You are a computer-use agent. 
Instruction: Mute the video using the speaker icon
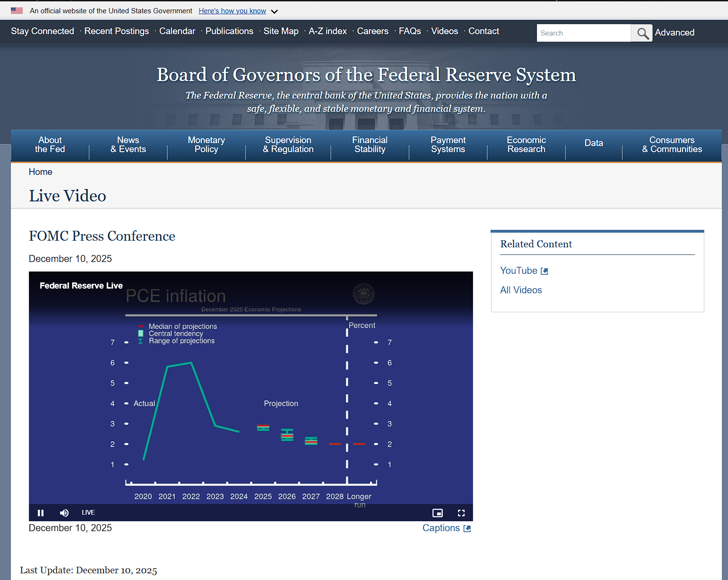pyautogui.click(x=64, y=513)
